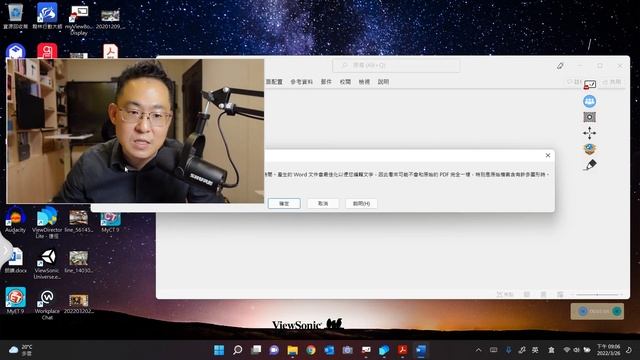640x360 pixels.
Task: Click the floating widget near the bottom right
Action: click(x=597, y=311)
